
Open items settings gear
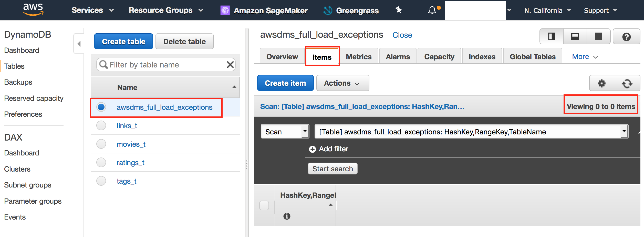pyautogui.click(x=601, y=83)
